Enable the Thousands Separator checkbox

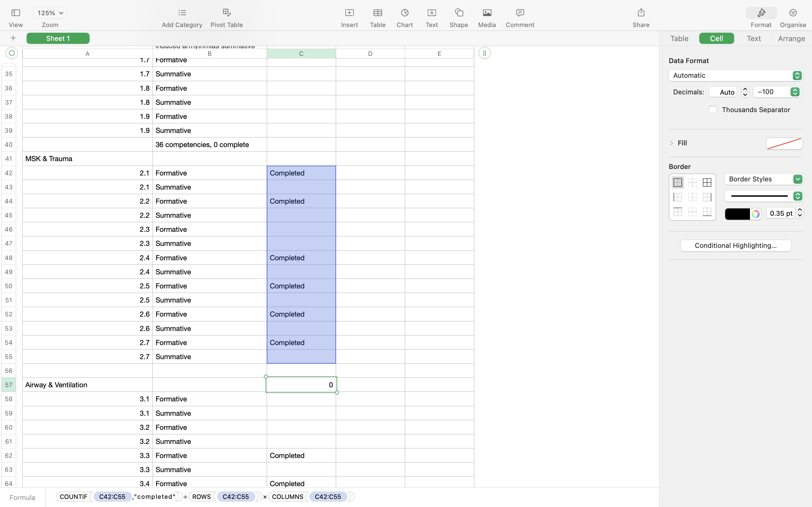click(x=713, y=110)
